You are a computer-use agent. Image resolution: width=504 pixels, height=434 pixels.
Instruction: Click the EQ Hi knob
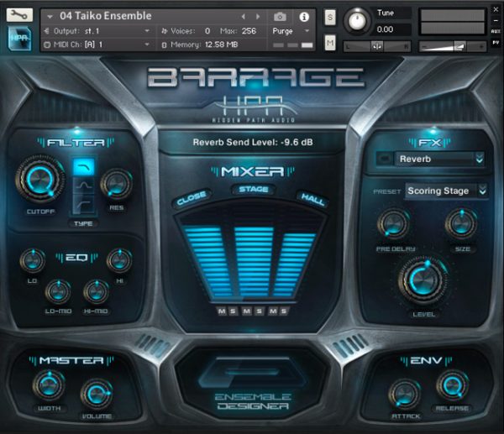(119, 260)
